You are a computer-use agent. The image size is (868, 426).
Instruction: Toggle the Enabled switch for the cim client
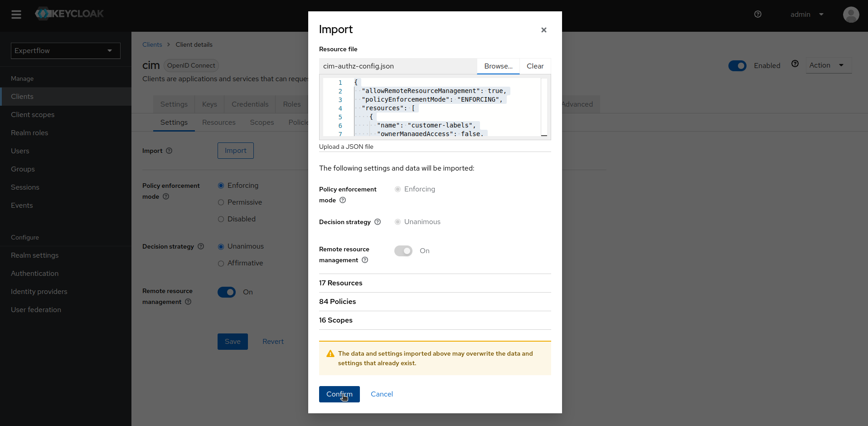point(737,65)
